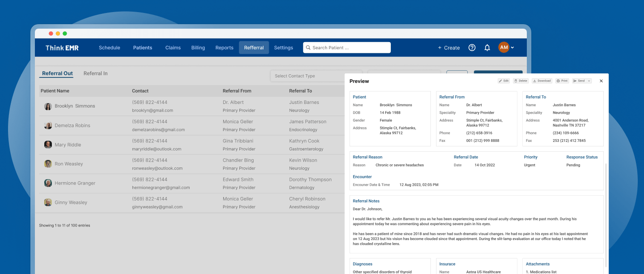Expand the user menu chevron beside AM
This screenshot has width=644, height=274.
point(513,47)
